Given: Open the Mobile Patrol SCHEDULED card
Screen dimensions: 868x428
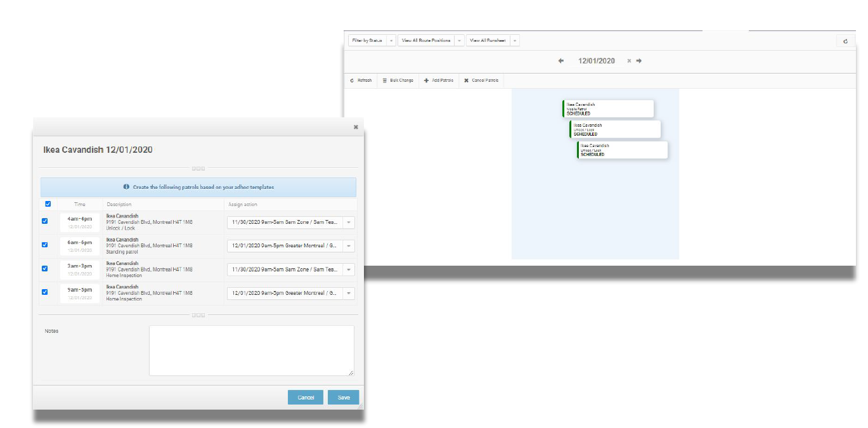Looking at the screenshot, I should click(608, 108).
